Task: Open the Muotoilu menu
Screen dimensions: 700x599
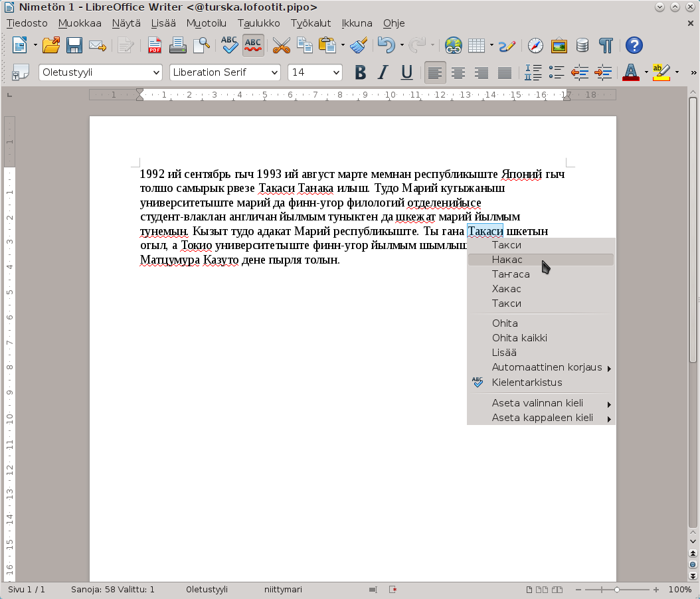Action: coord(207,23)
